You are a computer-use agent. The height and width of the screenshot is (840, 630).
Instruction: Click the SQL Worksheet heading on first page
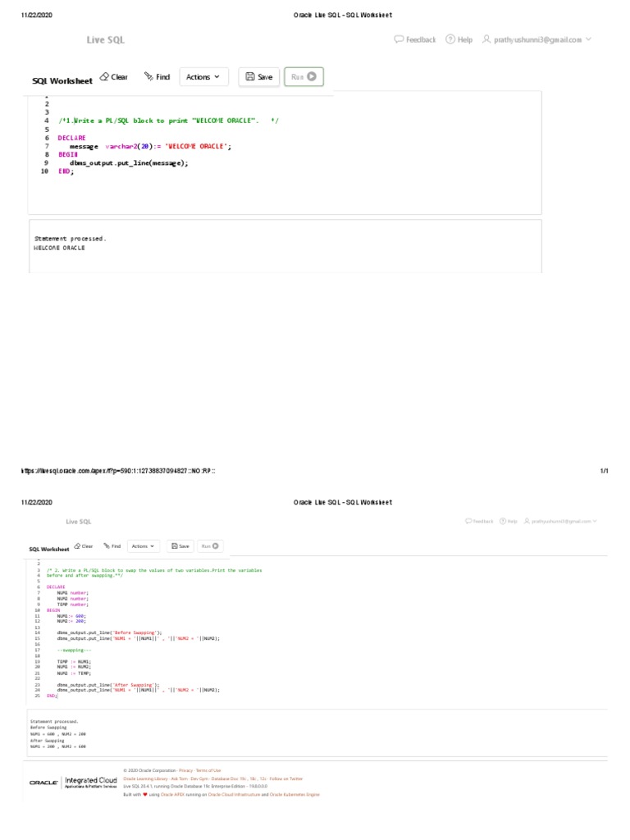(x=62, y=81)
